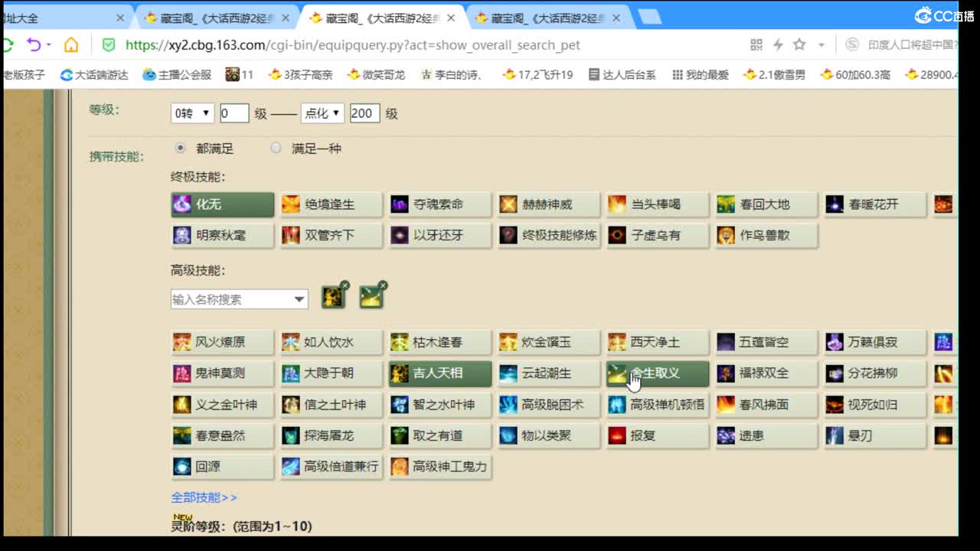The width and height of the screenshot is (980, 551).
Task: Toggle the 义之金叶神 skill
Action: click(222, 404)
